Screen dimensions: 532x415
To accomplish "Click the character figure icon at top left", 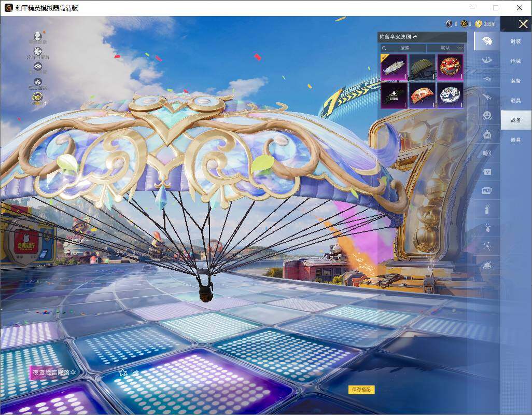I will (38, 35).
